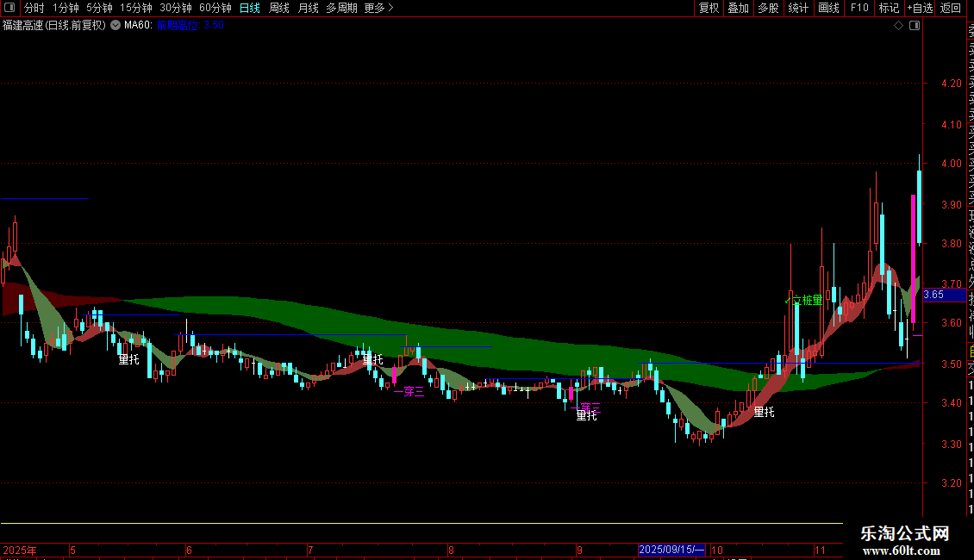Switch to 分时 intraday view

34,8
